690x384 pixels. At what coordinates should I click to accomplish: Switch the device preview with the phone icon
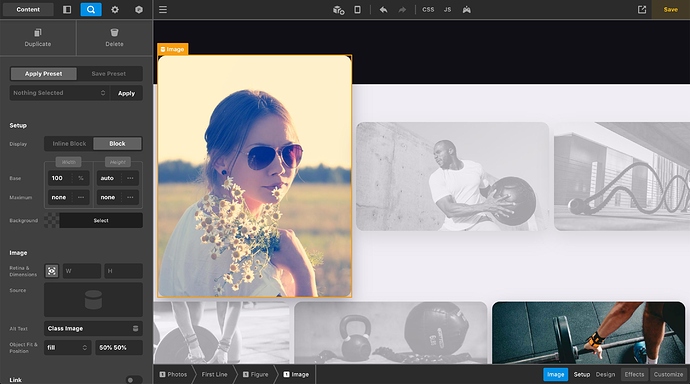357,9
